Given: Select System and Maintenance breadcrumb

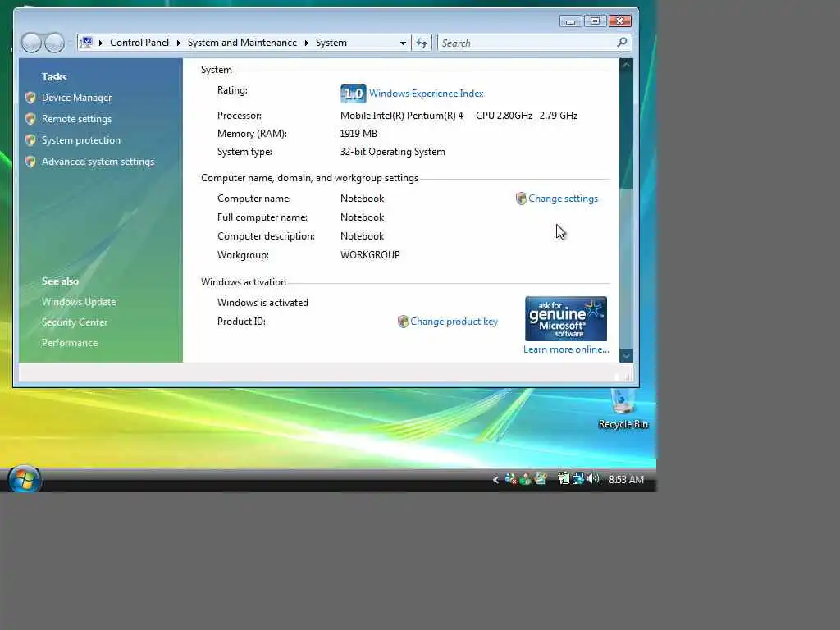Looking at the screenshot, I should tap(242, 43).
